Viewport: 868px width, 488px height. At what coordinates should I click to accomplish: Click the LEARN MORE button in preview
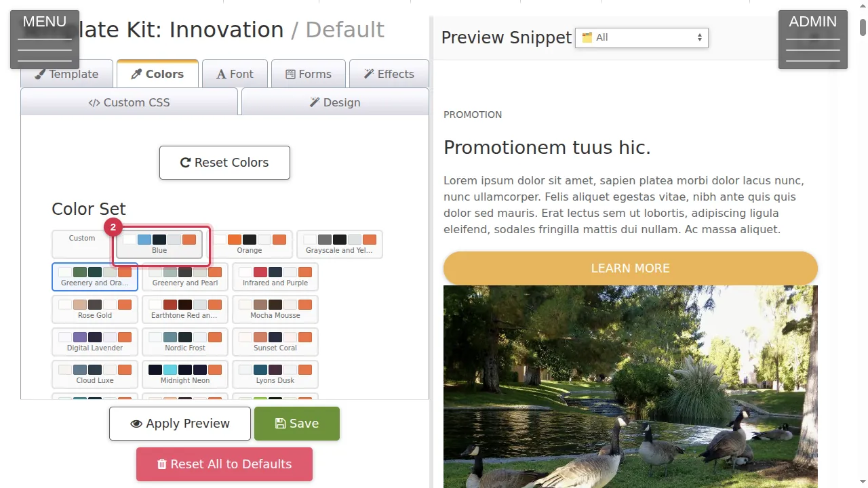[631, 268]
